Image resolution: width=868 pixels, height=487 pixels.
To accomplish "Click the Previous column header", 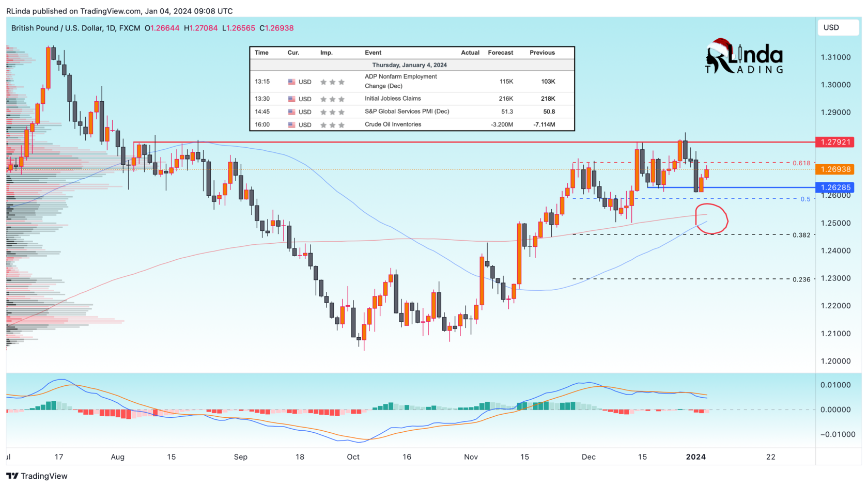I will point(542,53).
